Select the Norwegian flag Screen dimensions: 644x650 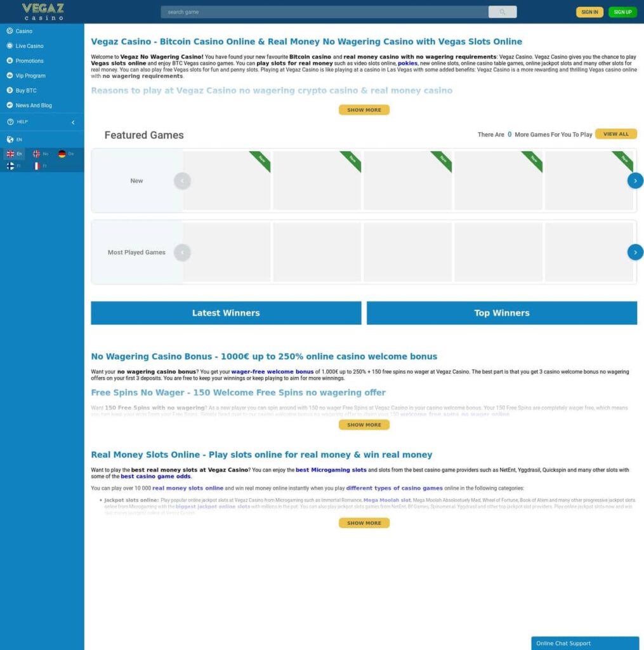click(36, 154)
